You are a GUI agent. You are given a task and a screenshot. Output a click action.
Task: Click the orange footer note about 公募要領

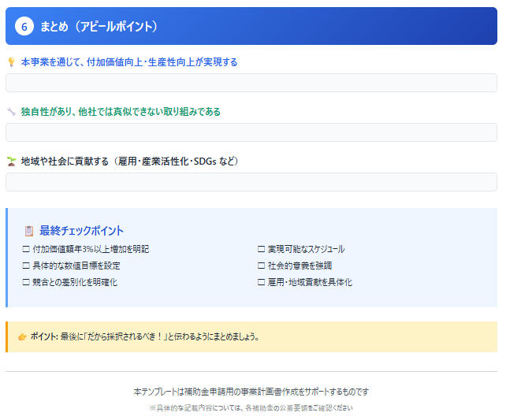(x=251, y=408)
